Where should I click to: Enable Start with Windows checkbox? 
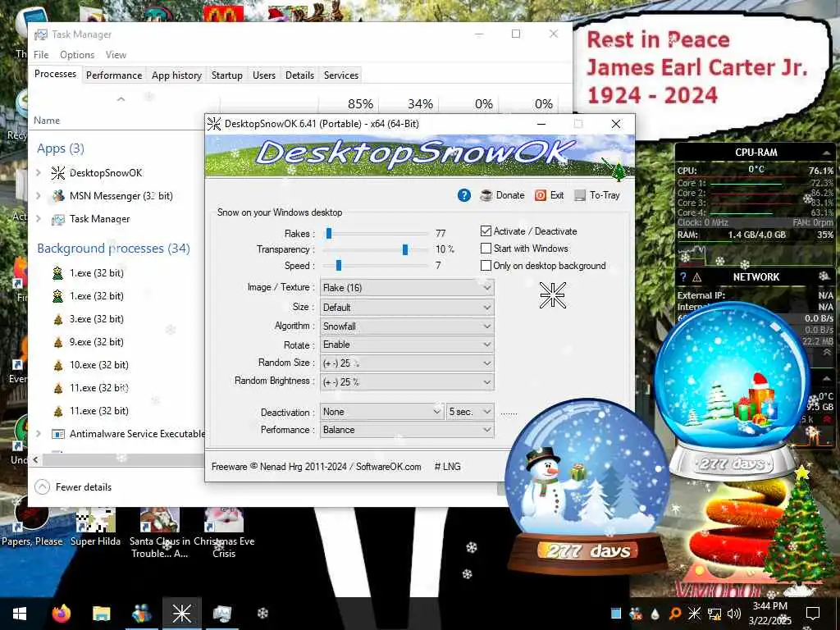pyautogui.click(x=486, y=249)
